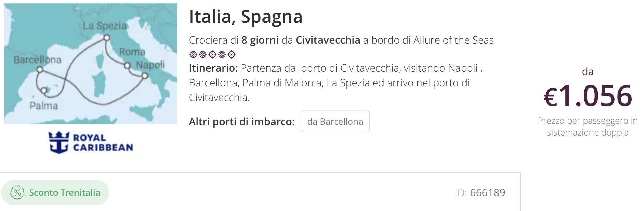The height and width of the screenshot is (211, 644).
Task: Click the Sconto Trenitalia percent badge icon
Action: point(17,193)
